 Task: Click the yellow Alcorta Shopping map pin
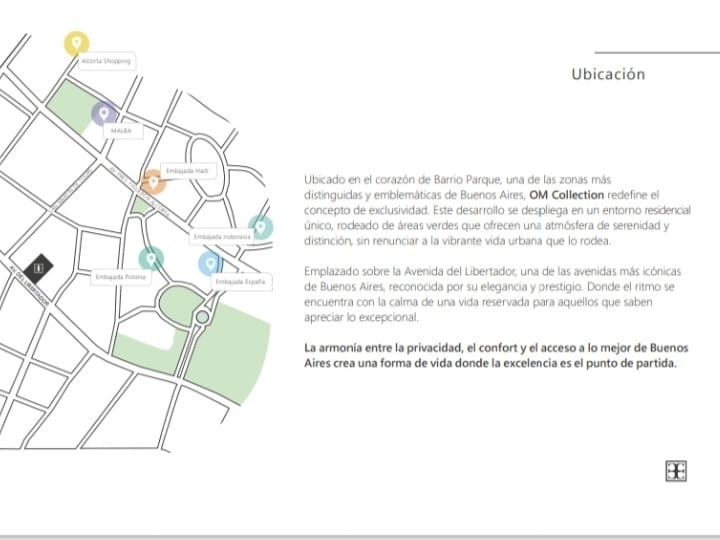[76, 43]
